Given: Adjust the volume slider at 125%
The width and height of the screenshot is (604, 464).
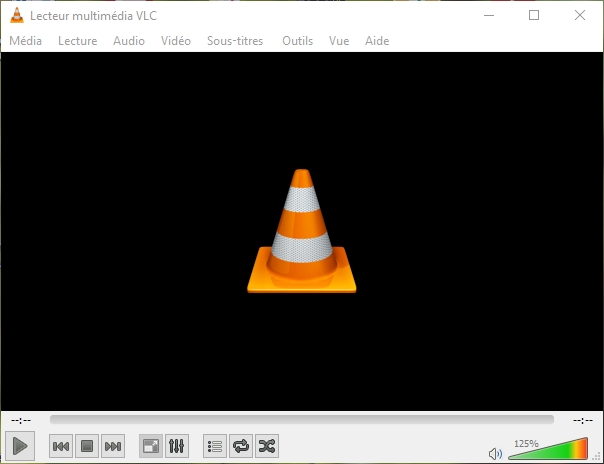Looking at the screenshot, I should (x=548, y=450).
